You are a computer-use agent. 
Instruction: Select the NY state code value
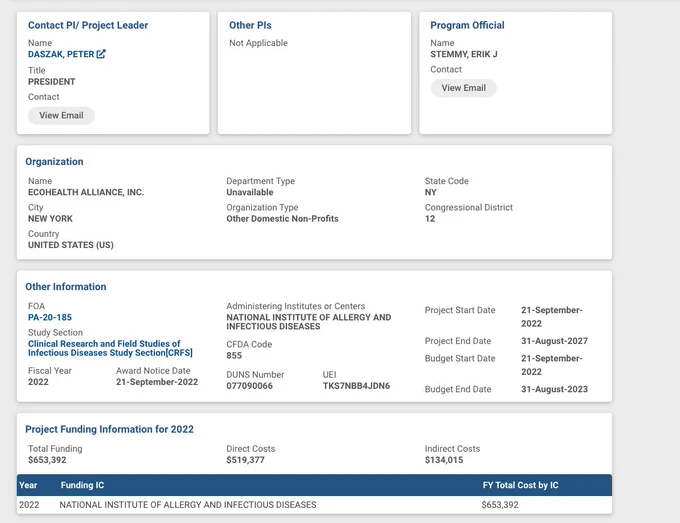[430, 192]
